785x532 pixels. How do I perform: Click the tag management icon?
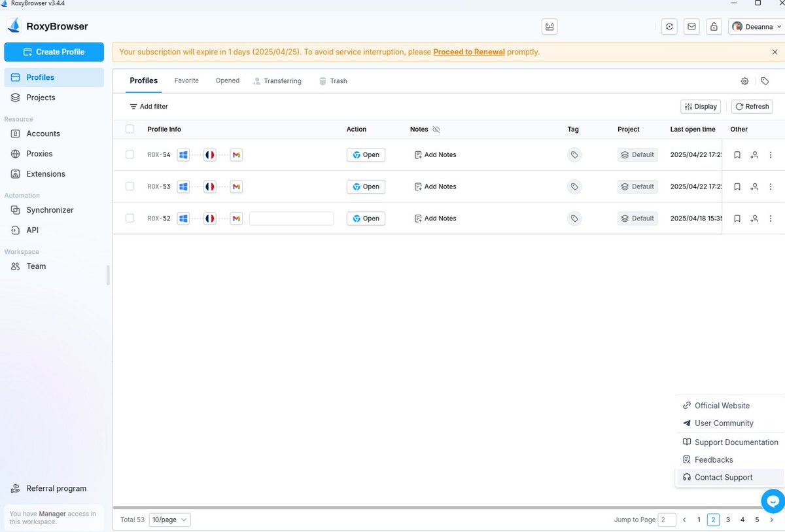765,81
